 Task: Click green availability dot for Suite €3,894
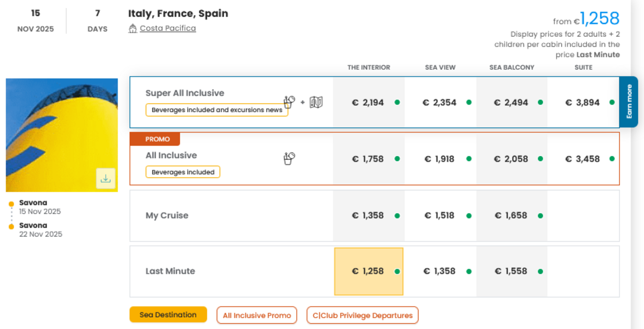tap(612, 102)
